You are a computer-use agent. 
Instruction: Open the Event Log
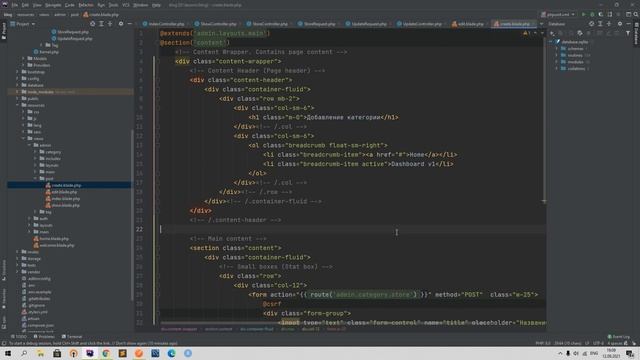click(618, 337)
